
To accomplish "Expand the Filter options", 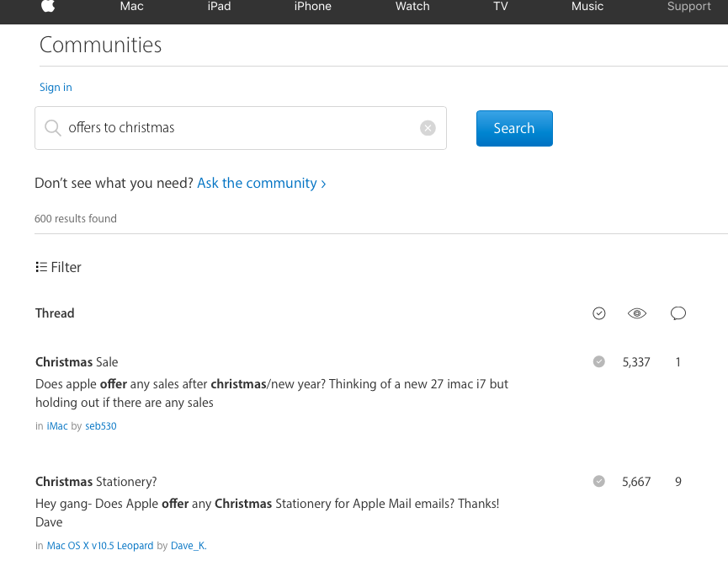I will tap(59, 267).
